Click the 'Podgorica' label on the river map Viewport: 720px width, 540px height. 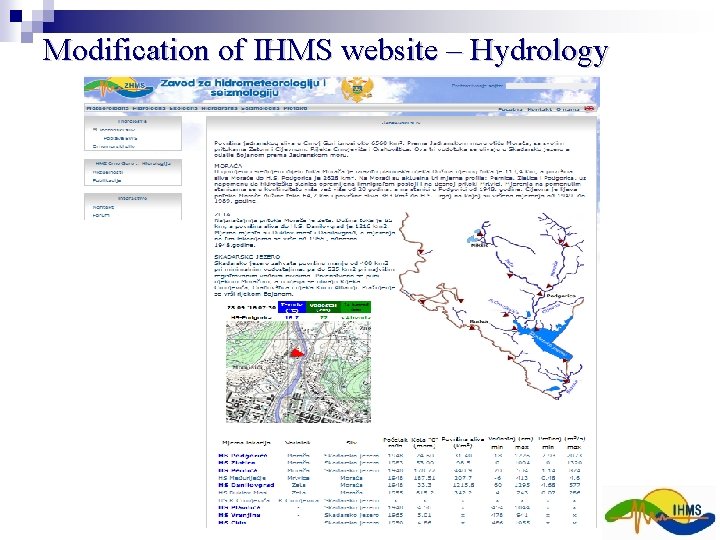[561, 296]
